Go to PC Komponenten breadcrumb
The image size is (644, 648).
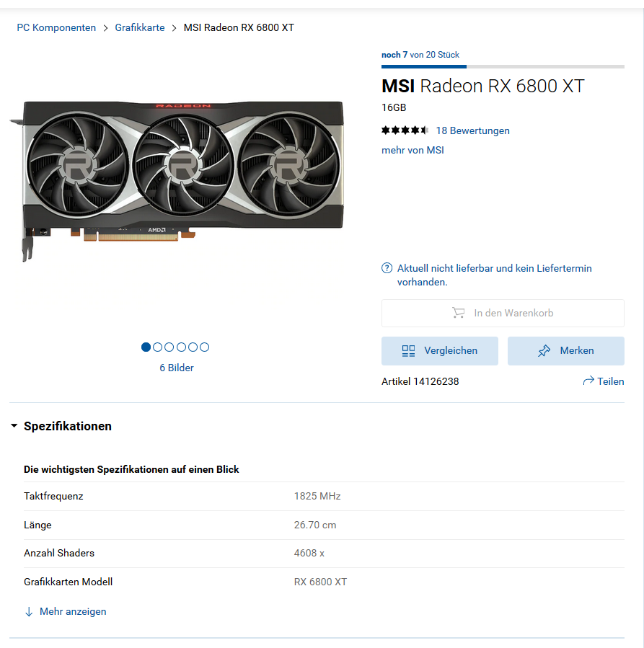pyautogui.click(x=56, y=27)
